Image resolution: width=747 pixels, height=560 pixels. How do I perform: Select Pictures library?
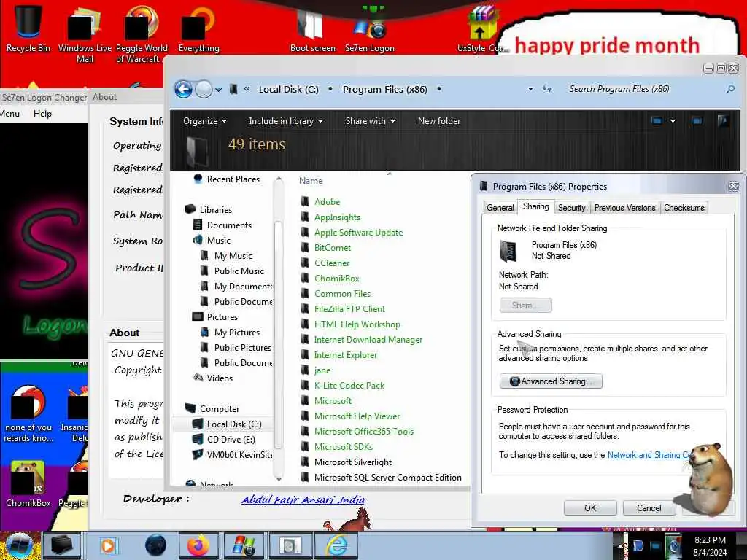(215, 316)
